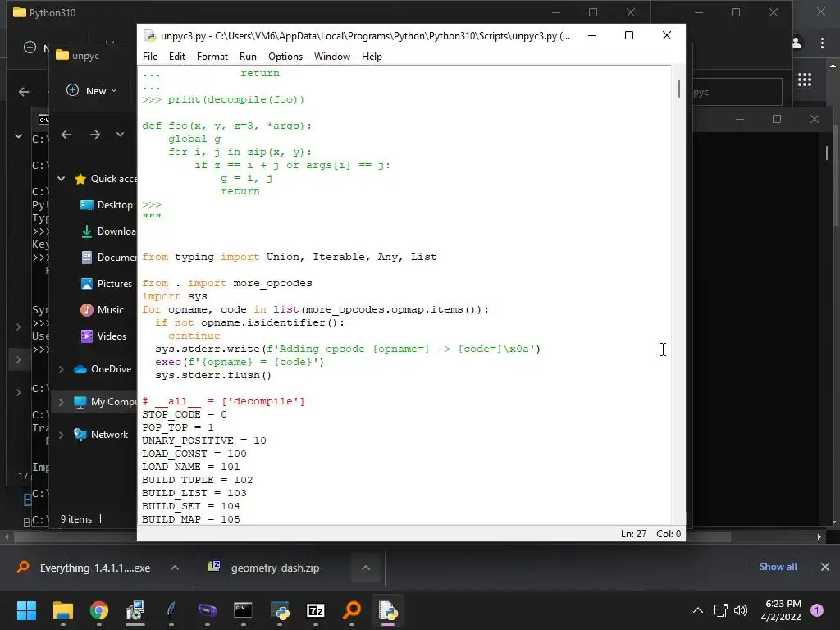840x630 pixels.
Task: Open recent locations chevron in unpyc Explorer
Action: [120, 135]
